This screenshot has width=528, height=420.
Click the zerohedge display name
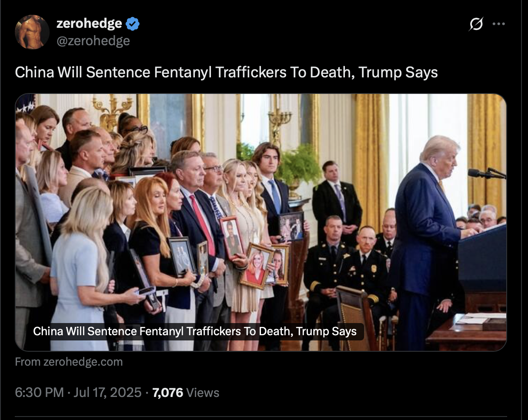point(89,23)
